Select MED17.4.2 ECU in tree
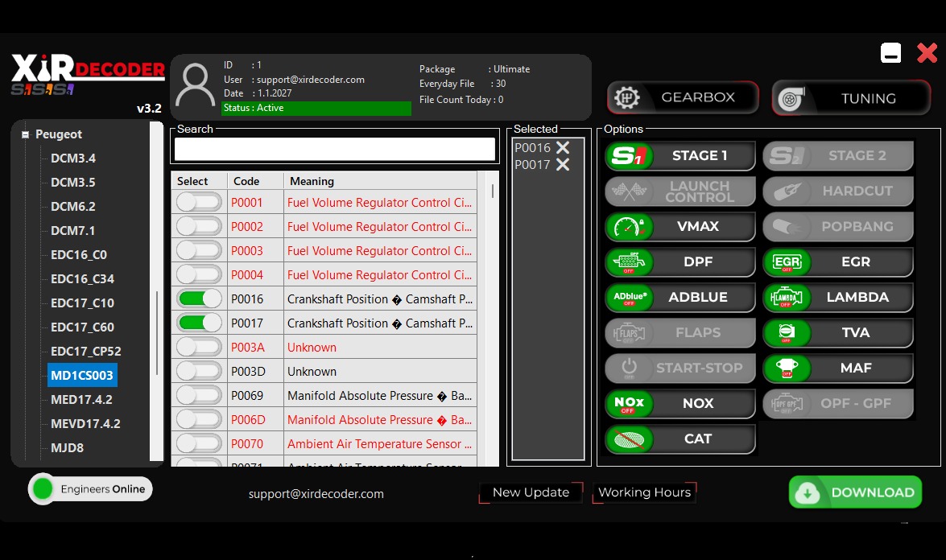 pyautogui.click(x=81, y=399)
